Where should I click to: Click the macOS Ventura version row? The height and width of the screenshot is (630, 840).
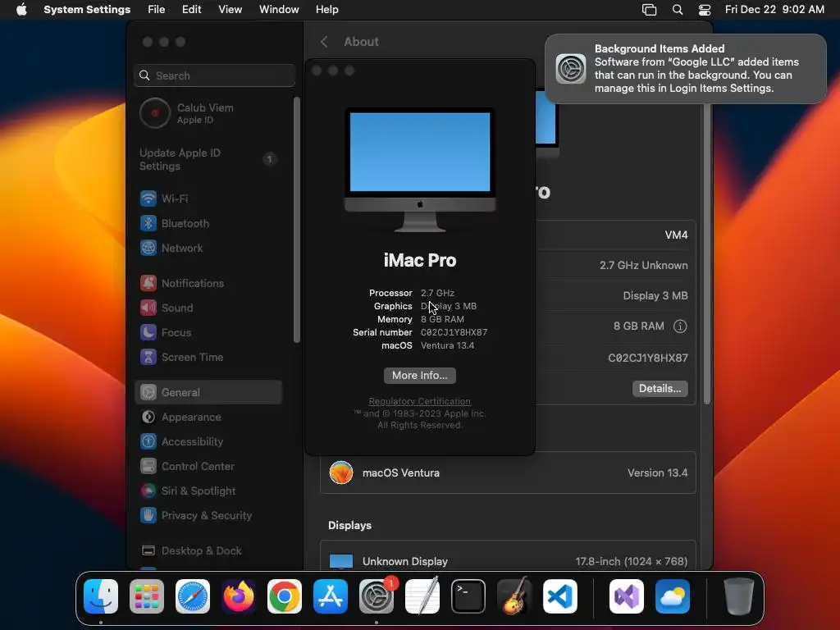[508, 473]
